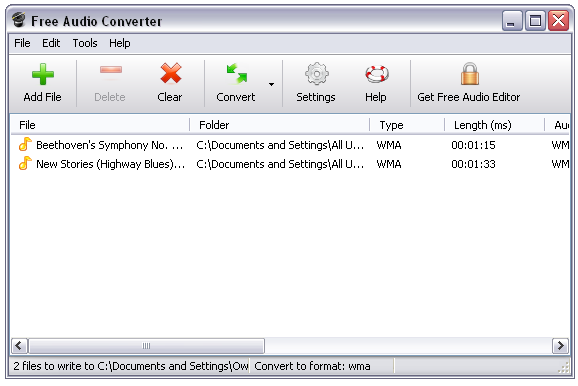Screen dimensions: 578x386
Task: Expand the Convert format dropdown arrow
Action: coord(271,84)
